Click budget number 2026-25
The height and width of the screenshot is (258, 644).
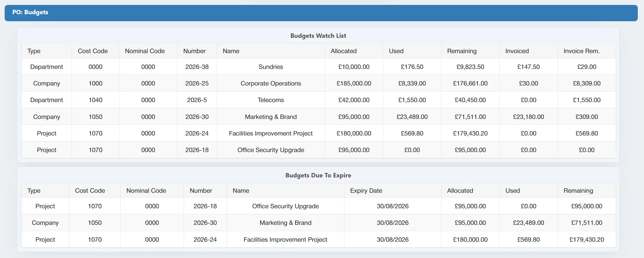(197, 83)
